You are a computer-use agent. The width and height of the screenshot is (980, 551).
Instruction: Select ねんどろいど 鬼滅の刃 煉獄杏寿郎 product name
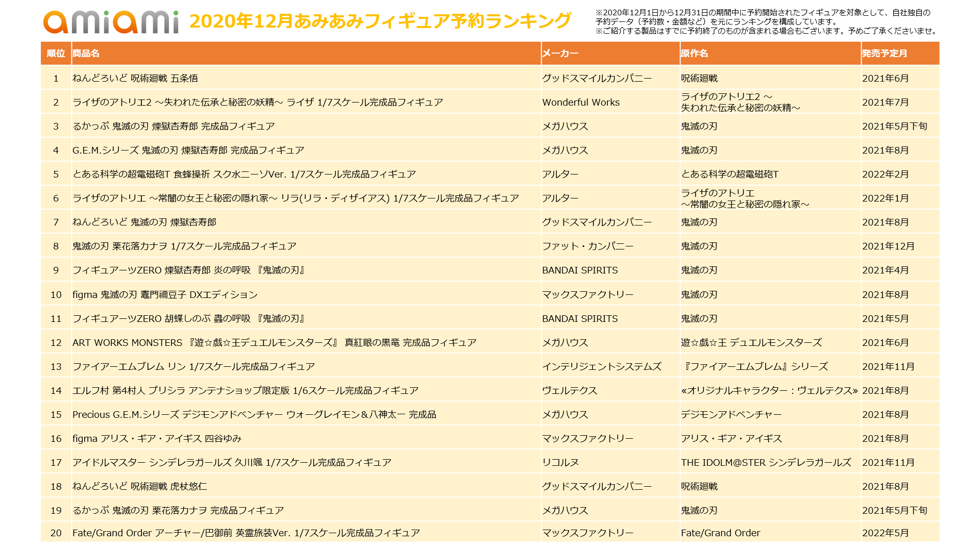click(x=144, y=222)
